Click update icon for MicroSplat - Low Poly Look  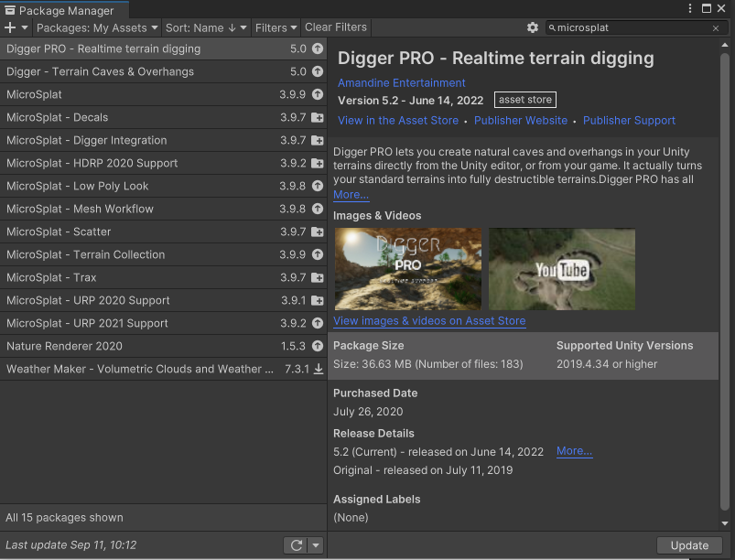pyautogui.click(x=318, y=186)
